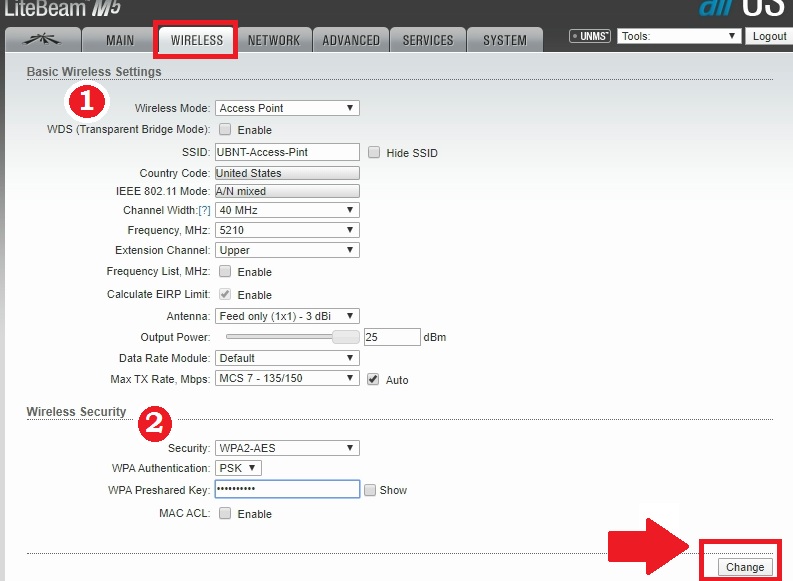Switch to the WIRELESS tab

point(197,40)
